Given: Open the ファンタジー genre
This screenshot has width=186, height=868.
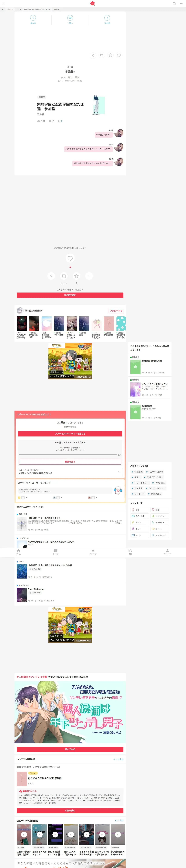Looking at the screenshot, I should pyautogui.click(x=160, y=516).
